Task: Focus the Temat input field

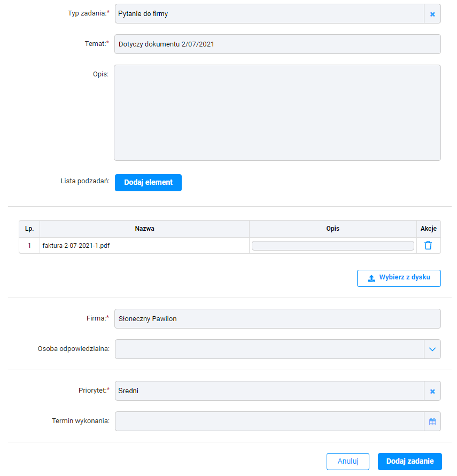Action: pos(277,44)
